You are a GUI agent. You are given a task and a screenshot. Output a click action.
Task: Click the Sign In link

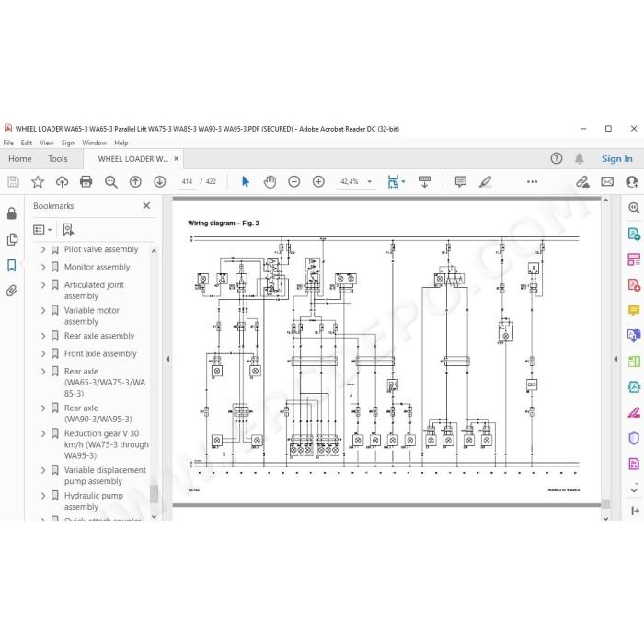(617, 158)
